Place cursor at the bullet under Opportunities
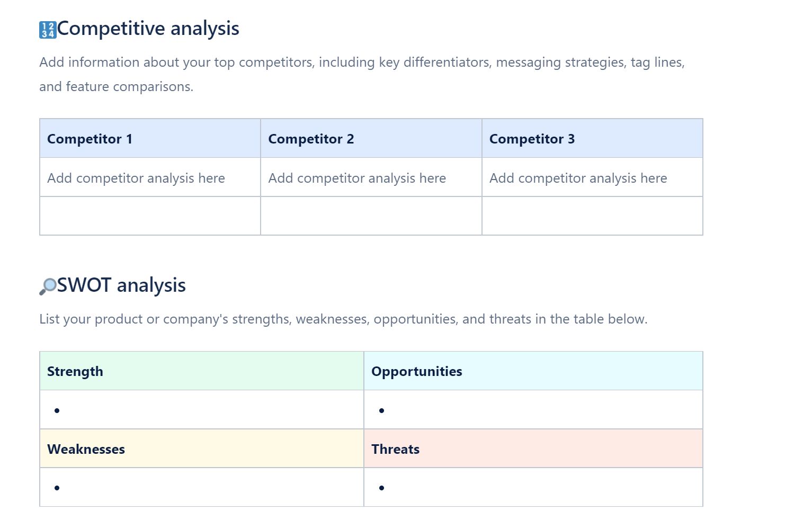This screenshot has height=529, width=812. (x=533, y=410)
